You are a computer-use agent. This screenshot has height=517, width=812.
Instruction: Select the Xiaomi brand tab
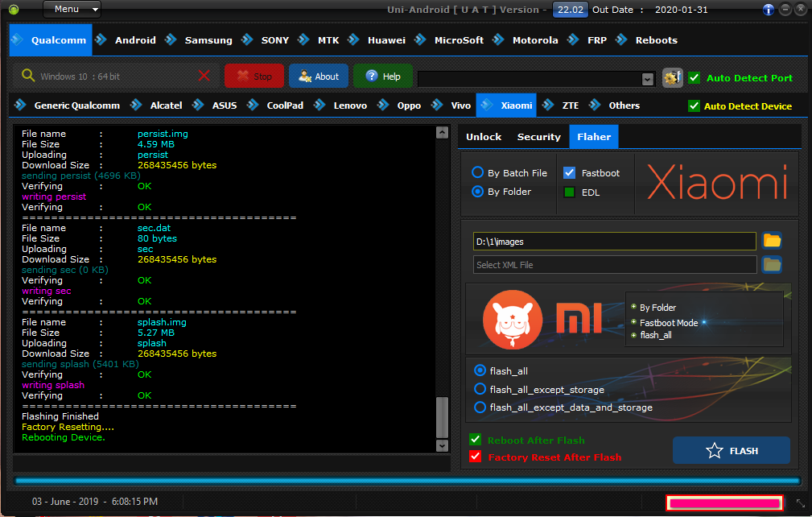click(x=506, y=105)
